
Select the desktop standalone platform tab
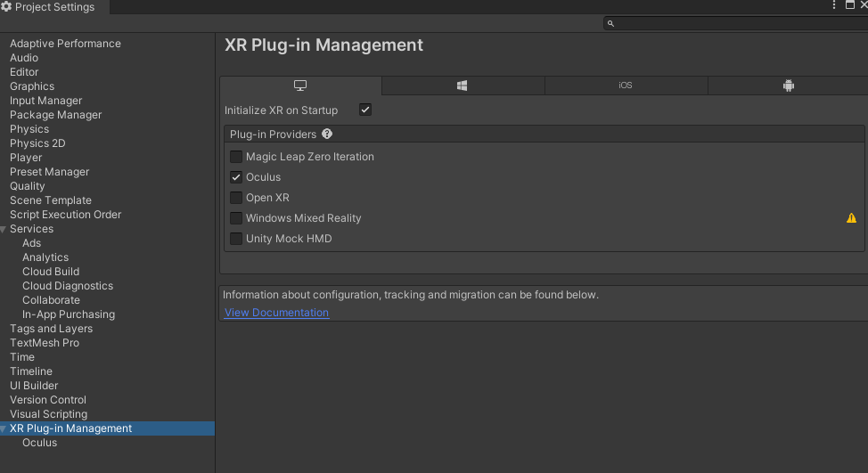pyautogui.click(x=300, y=86)
